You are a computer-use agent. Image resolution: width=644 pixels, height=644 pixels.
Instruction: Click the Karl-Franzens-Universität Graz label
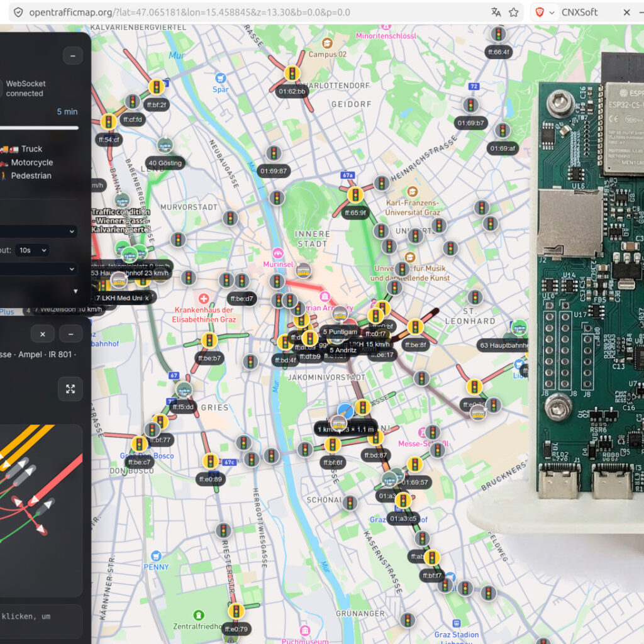tap(413, 208)
